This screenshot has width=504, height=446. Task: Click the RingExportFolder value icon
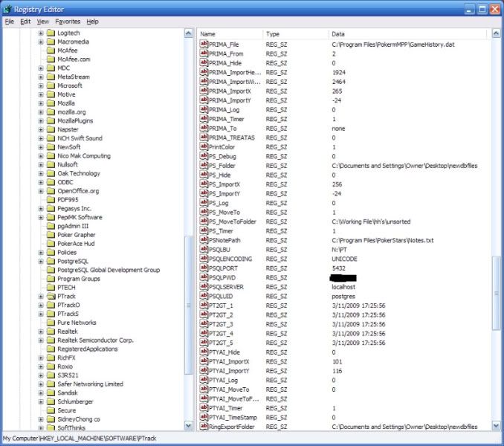[204, 426]
